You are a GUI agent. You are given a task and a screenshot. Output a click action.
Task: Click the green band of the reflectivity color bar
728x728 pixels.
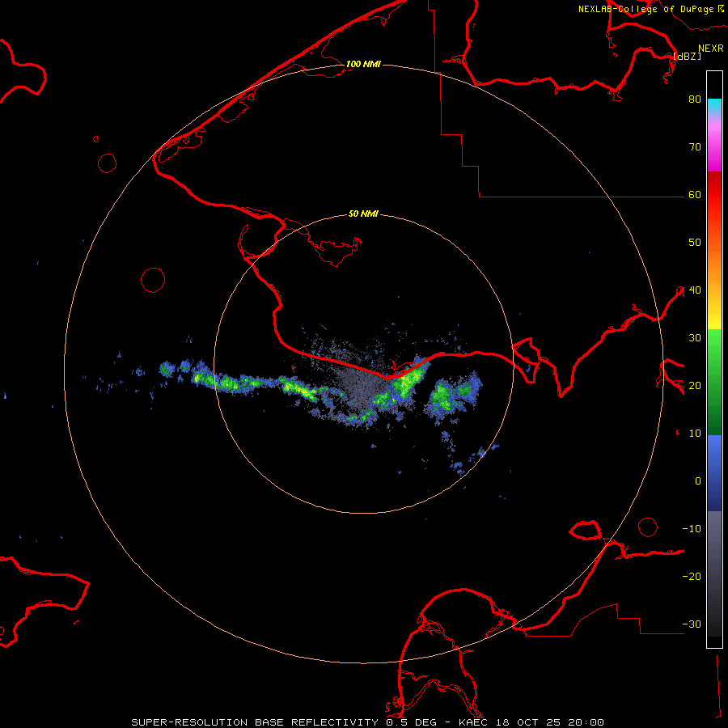(714, 382)
